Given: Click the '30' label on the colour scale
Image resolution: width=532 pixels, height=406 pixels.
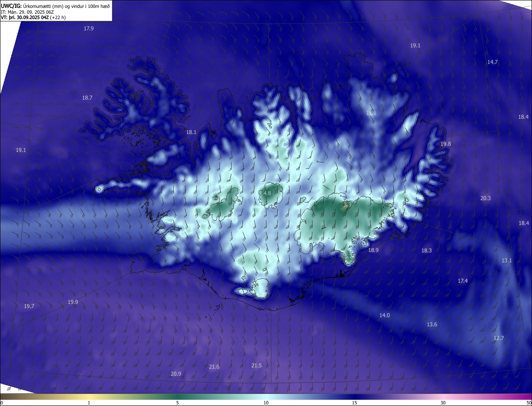Looking at the screenshot, I should pyautogui.click(x=443, y=403).
